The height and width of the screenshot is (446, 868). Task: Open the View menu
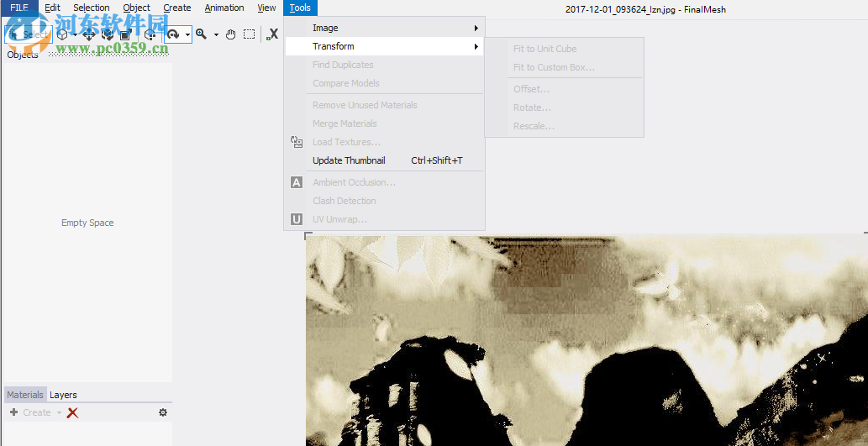(x=267, y=8)
